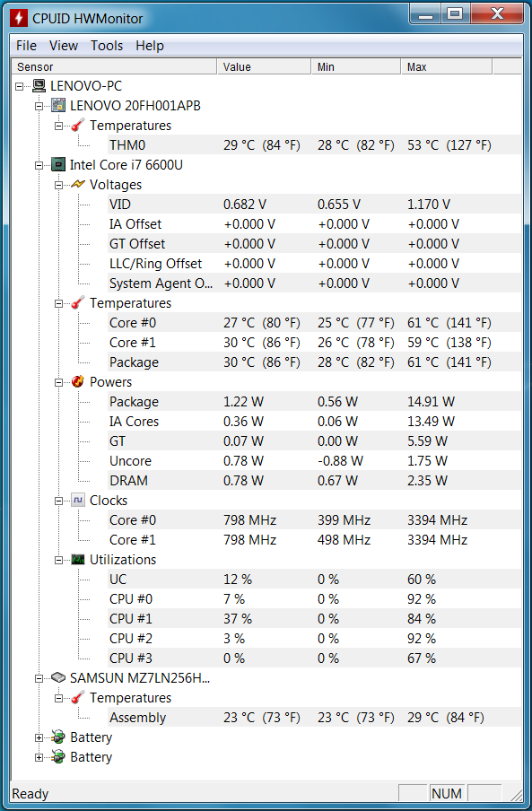Expand the first Battery node

[39, 738]
